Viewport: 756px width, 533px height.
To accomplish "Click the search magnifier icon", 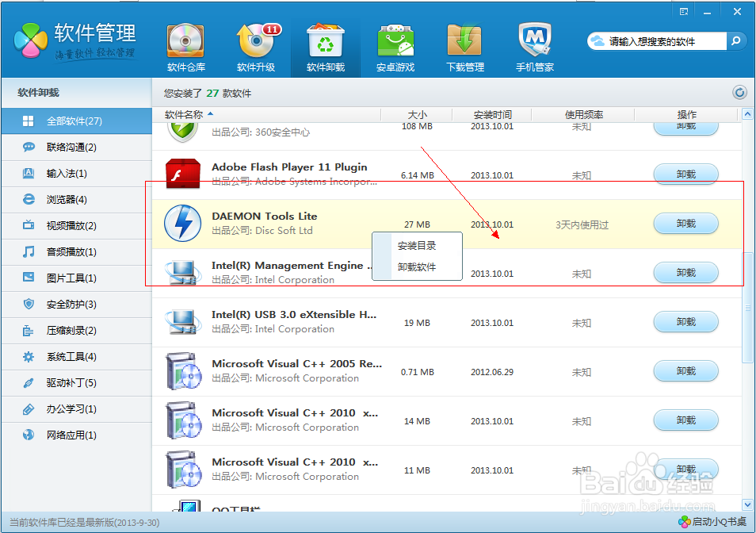I will (x=735, y=41).
